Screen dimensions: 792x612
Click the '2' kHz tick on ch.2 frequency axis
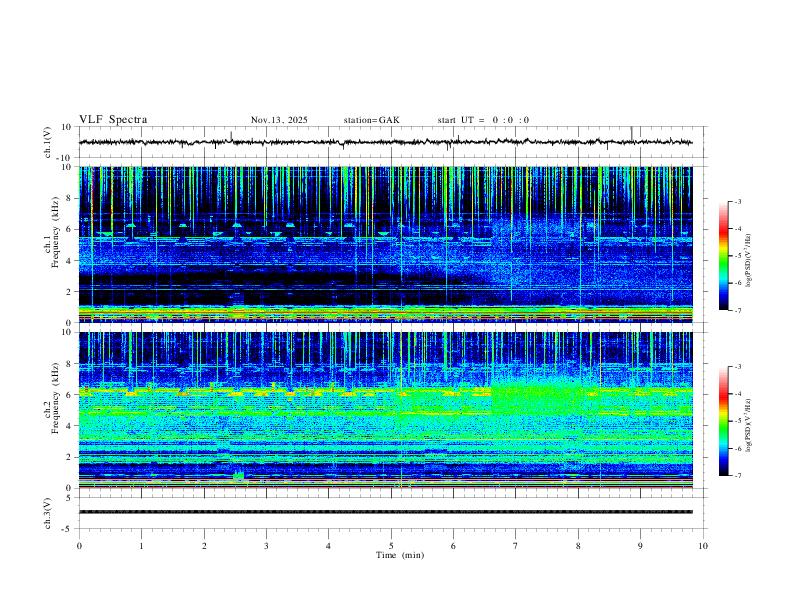tap(70, 457)
